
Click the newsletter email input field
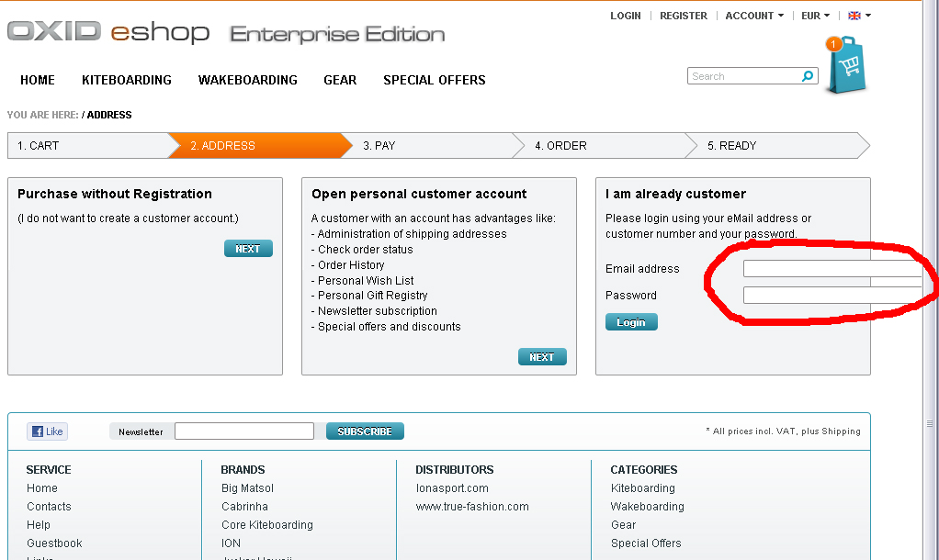point(244,431)
